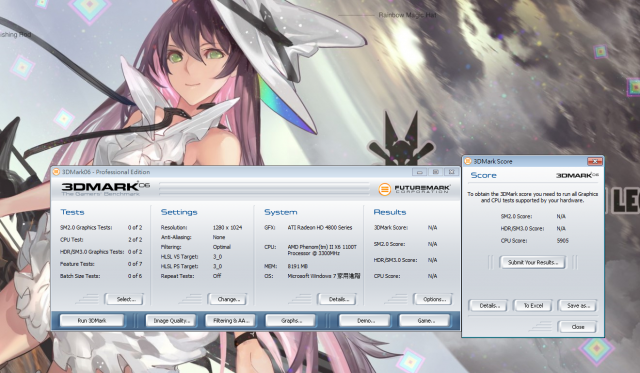Click CPU Test 2 of 2 value
This screenshot has width=640, height=373.
pos(135,240)
